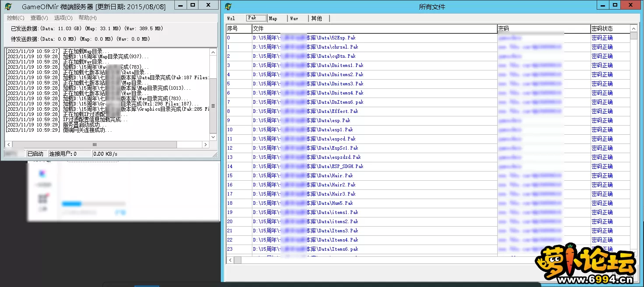Open the 控制(C) menu

click(15, 18)
